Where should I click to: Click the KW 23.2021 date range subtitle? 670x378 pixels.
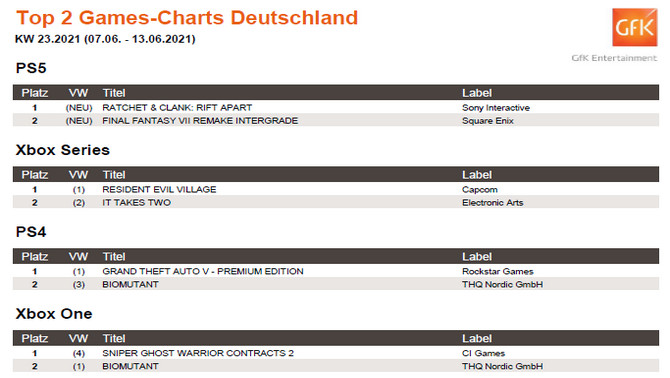click(105, 39)
